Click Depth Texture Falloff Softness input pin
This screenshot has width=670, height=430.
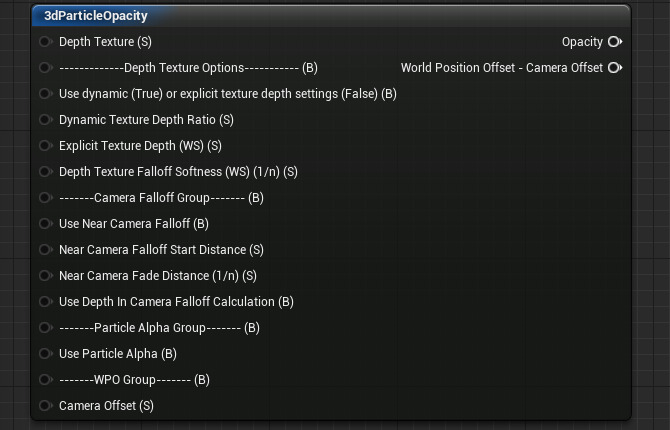45,172
